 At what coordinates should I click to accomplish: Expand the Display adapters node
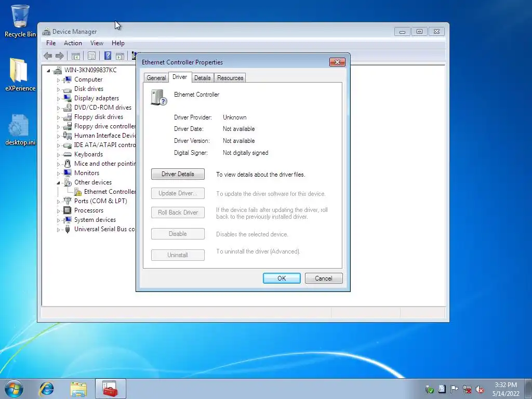[x=58, y=99]
